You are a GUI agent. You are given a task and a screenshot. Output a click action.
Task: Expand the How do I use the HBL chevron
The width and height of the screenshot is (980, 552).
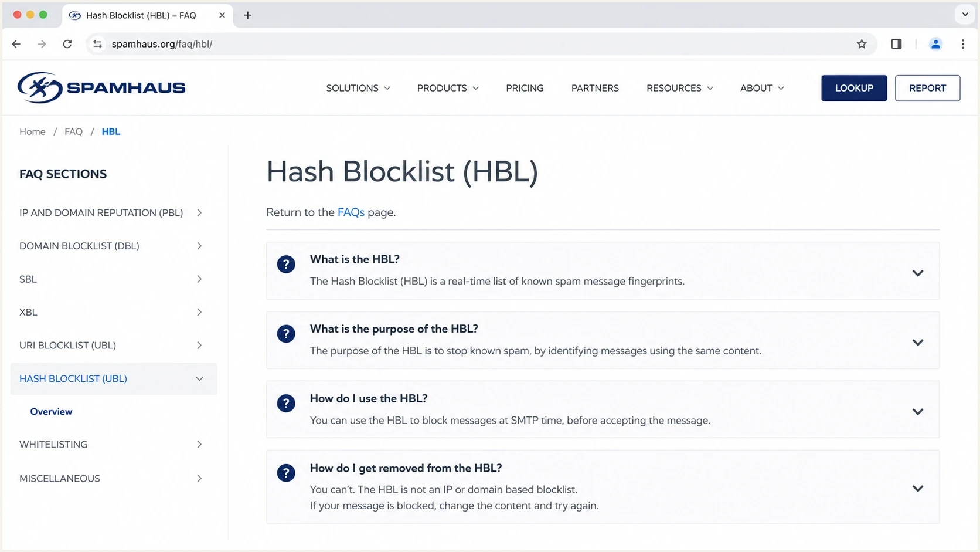[x=918, y=412]
